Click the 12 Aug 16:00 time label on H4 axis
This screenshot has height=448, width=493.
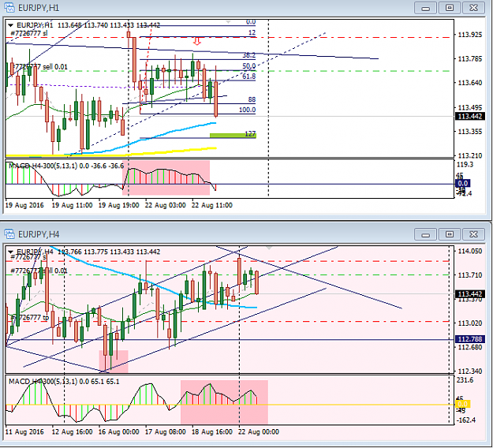click(x=72, y=432)
